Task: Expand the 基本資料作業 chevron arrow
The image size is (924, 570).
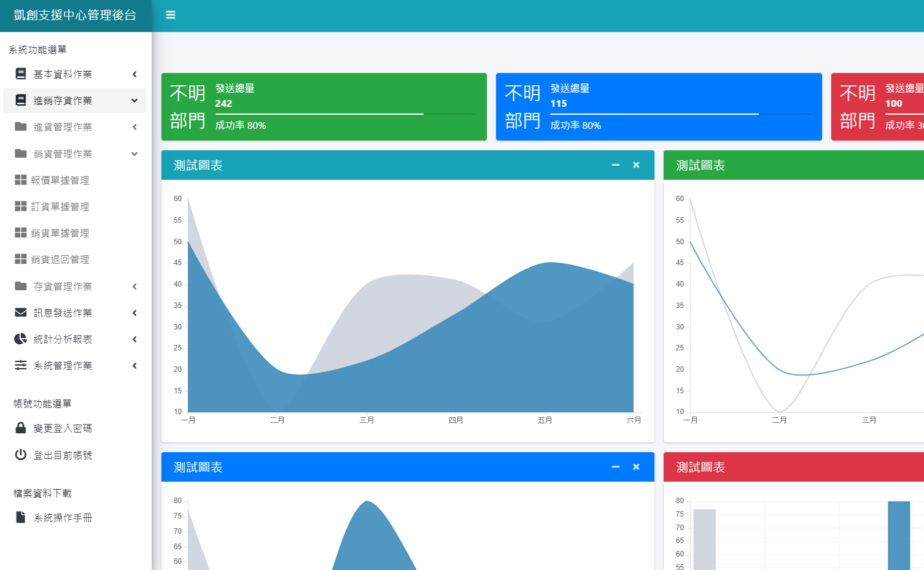Action: 134,74
